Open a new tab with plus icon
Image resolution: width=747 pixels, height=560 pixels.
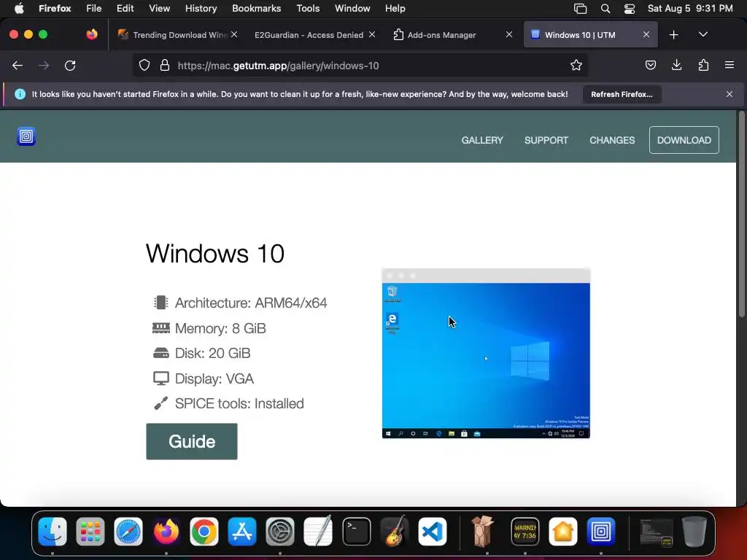[x=673, y=35]
